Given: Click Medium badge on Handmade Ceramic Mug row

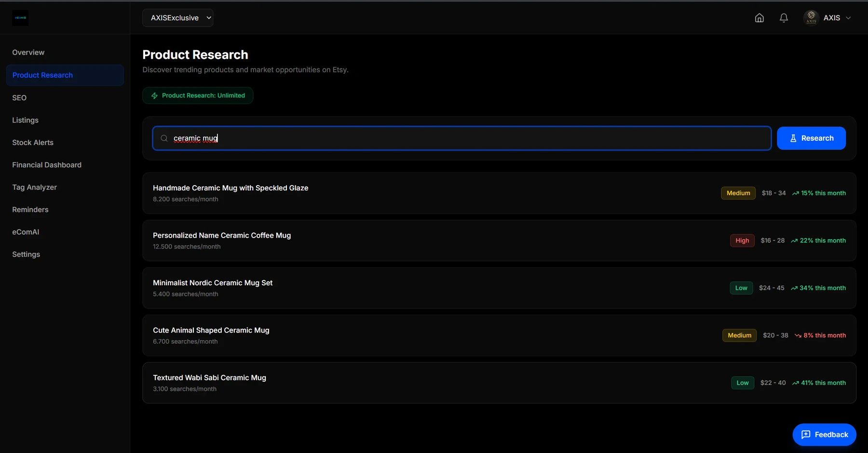Looking at the screenshot, I should pos(738,193).
